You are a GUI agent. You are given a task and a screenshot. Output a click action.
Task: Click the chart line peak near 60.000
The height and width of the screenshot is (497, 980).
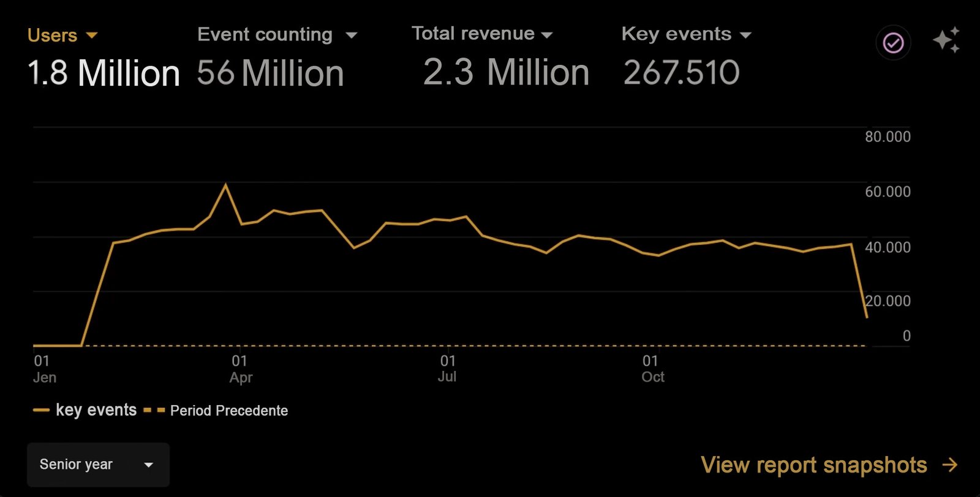(x=225, y=184)
